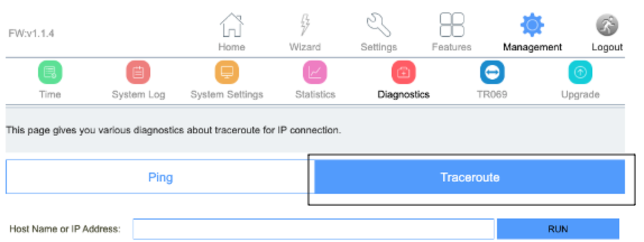
Task: Switch to the Ping tab
Action: [160, 177]
